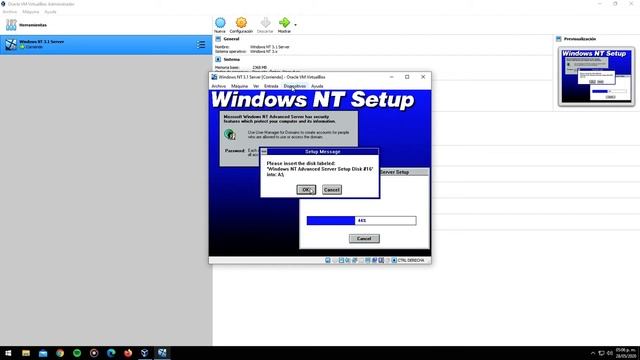
Task: Open the circular recorder app in the taskbar
Action: (94, 353)
